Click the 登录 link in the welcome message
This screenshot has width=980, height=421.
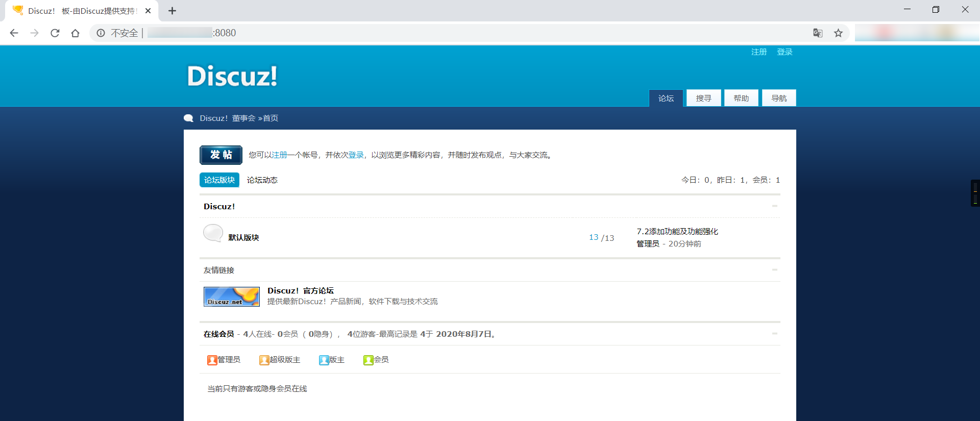(x=356, y=155)
